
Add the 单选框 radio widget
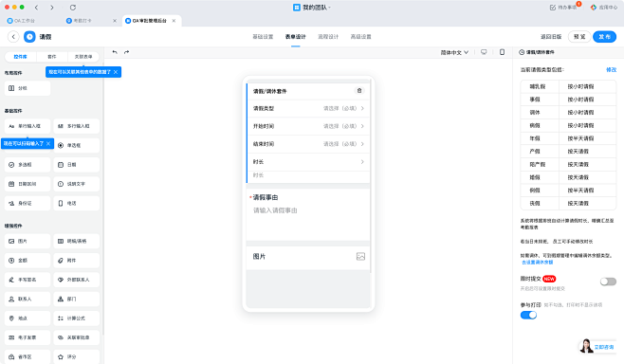(x=77, y=145)
